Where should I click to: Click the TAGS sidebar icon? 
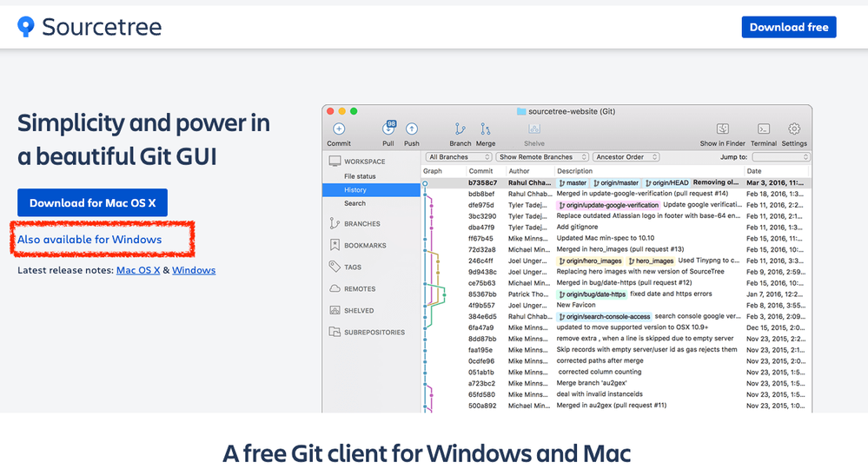(335, 267)
